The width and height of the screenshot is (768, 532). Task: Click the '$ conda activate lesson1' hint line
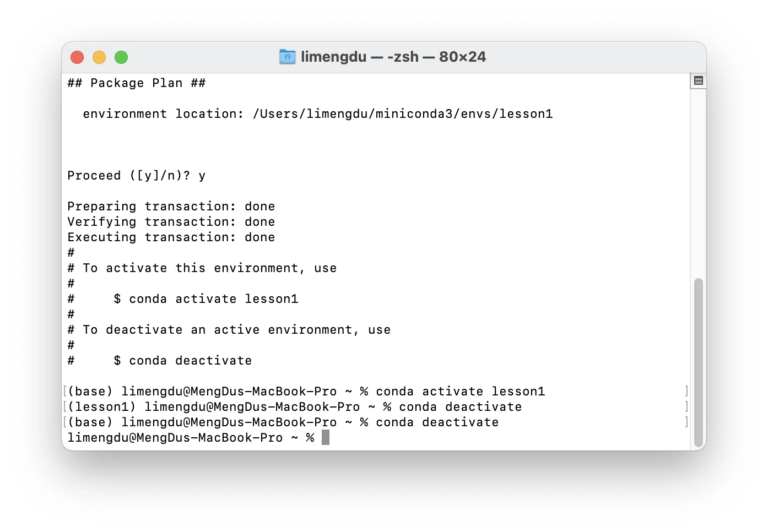click(x=205, y=299)
